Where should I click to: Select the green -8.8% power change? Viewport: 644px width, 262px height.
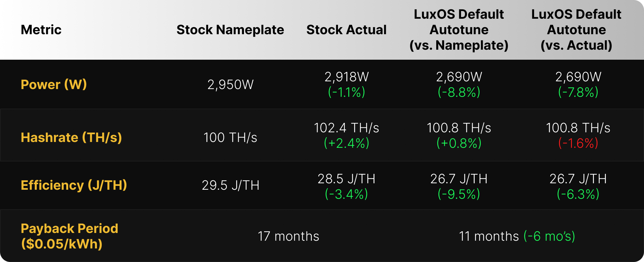459,92
